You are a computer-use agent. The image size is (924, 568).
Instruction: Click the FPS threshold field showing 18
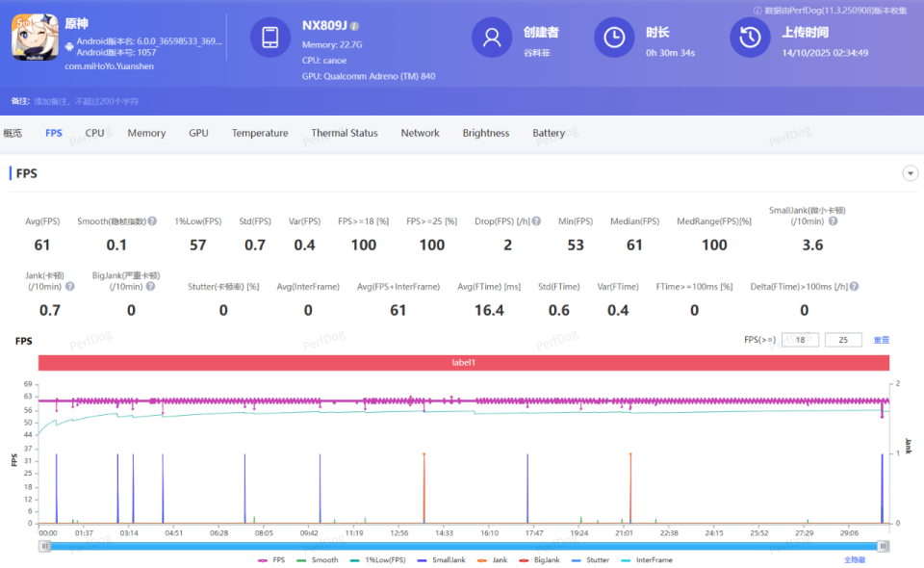(x=800, y=340)
